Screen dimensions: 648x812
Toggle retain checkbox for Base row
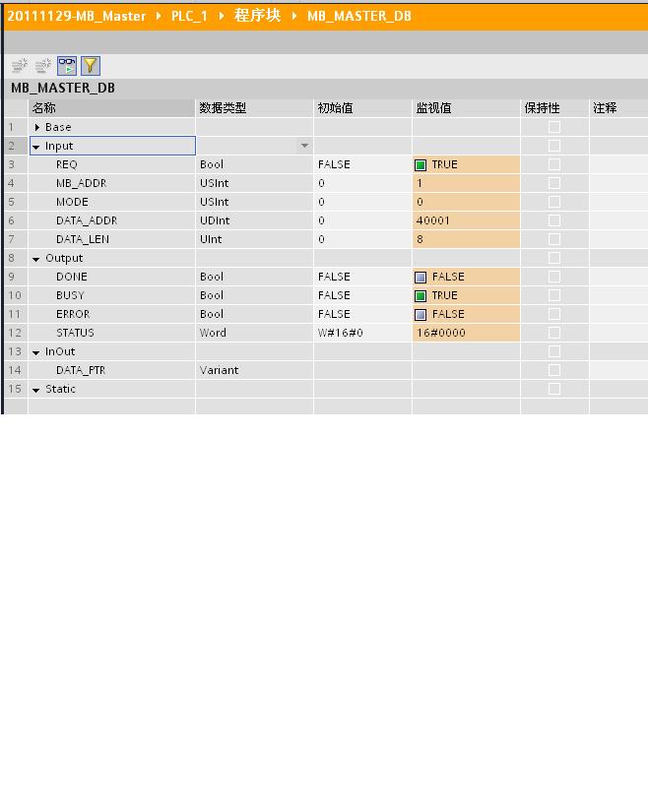[554, 127]
